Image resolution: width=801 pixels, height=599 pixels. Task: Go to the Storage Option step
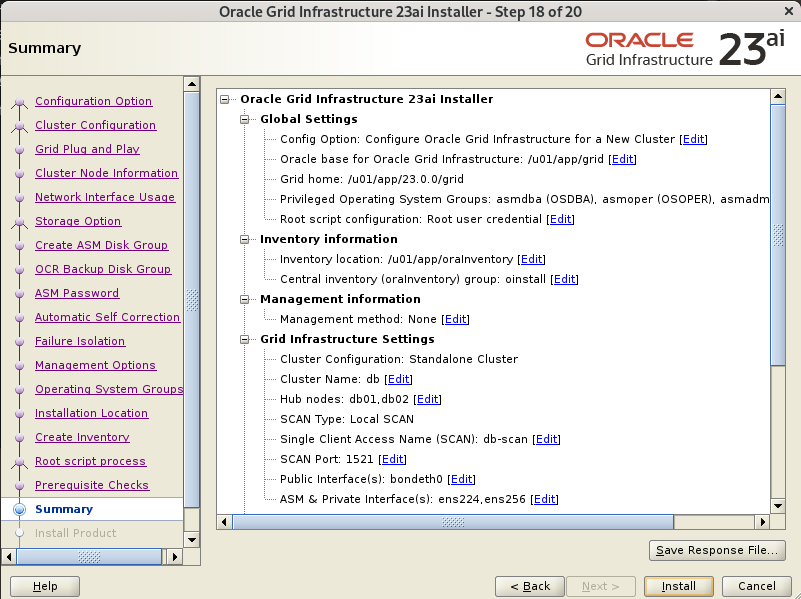point(78,221)
